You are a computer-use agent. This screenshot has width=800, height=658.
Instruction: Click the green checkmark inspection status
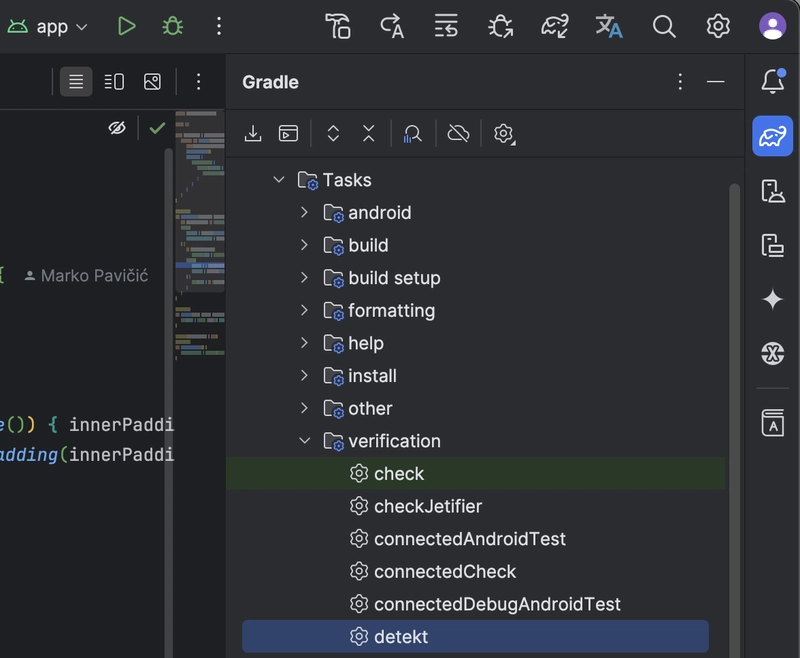[x=157, y=128]
